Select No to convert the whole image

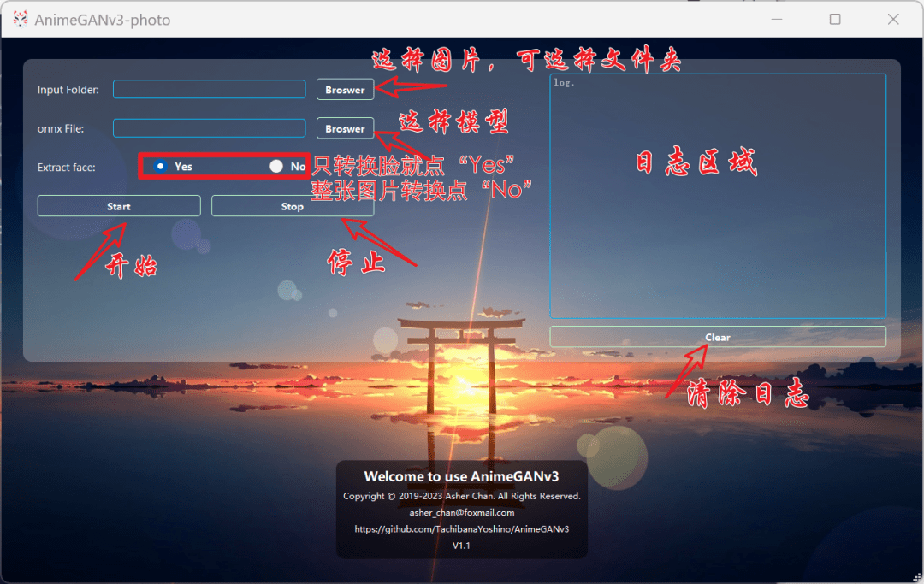(x=276, y=166)
